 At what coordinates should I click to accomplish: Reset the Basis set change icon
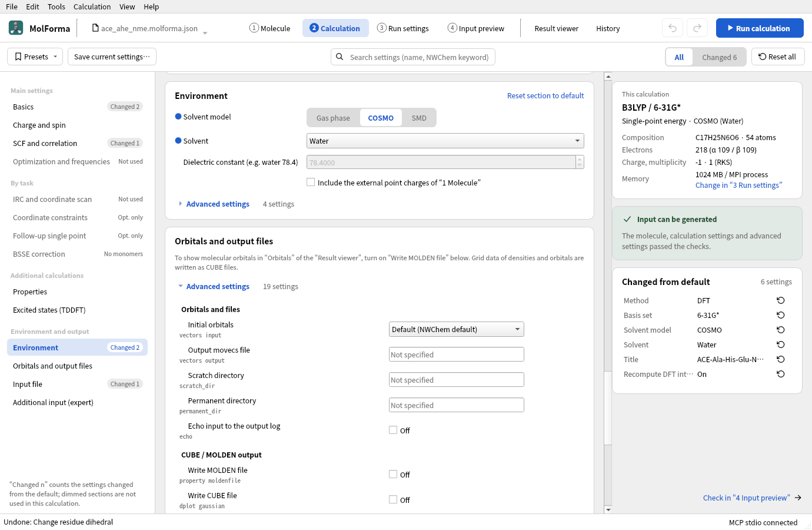(x=781, y=315)
